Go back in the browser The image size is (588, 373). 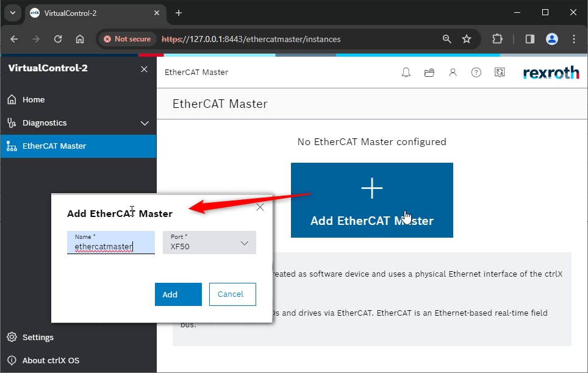[x=14, y=39]
